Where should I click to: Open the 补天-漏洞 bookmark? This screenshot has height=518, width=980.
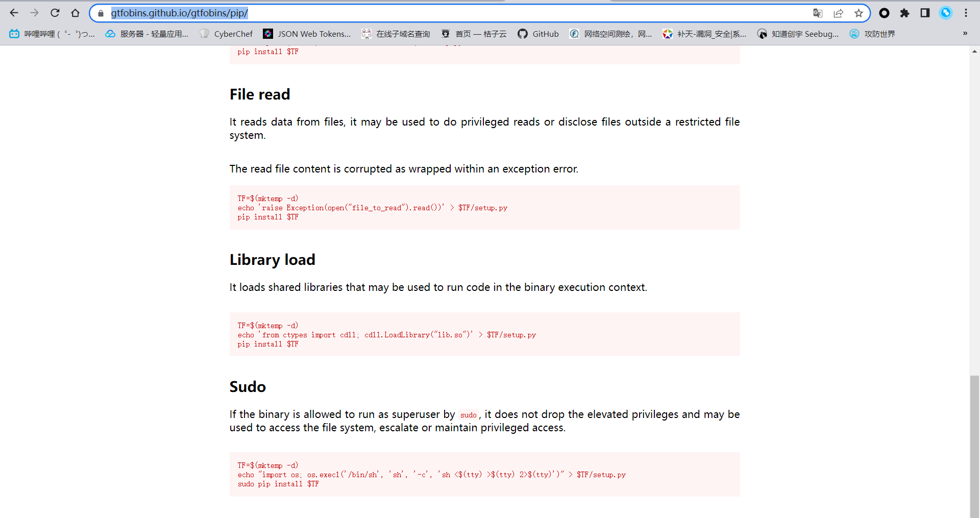704,34
